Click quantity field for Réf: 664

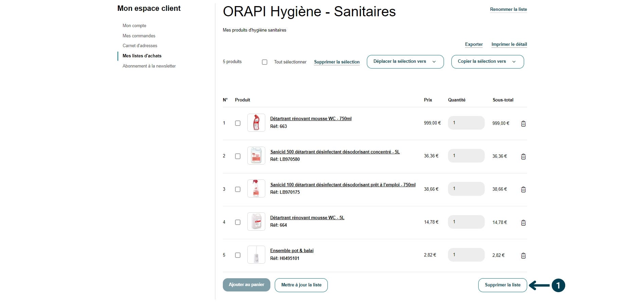466,222
